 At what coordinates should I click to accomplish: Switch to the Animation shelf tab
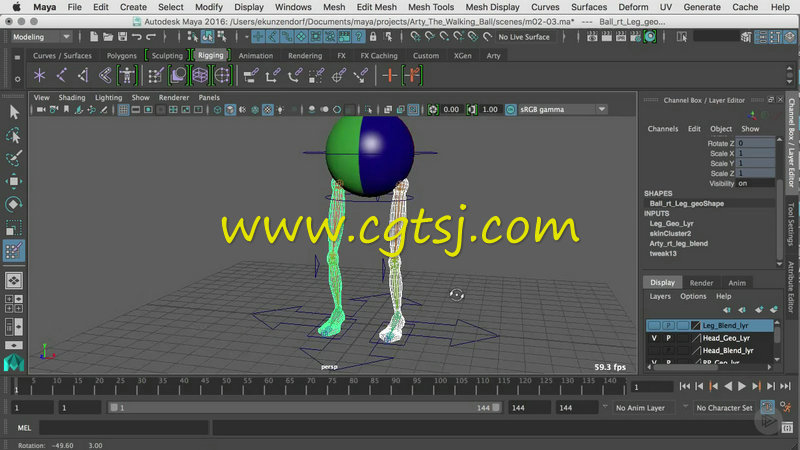256,56
